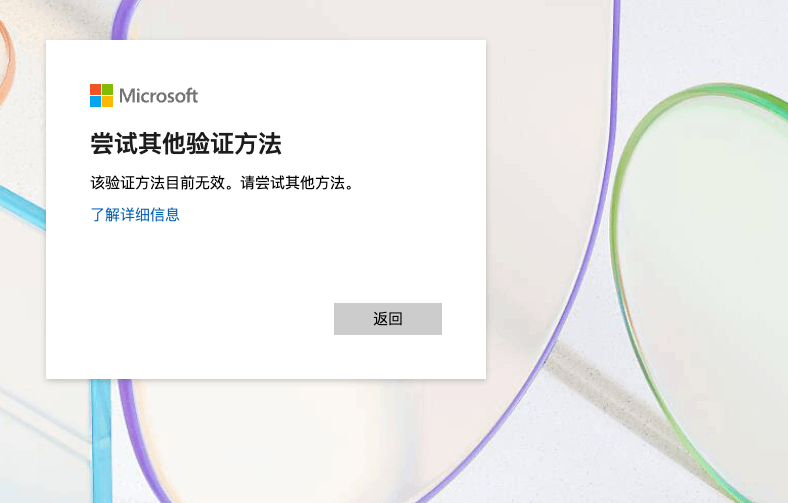Click the Microsoft wordmark text

coord(158,95)
